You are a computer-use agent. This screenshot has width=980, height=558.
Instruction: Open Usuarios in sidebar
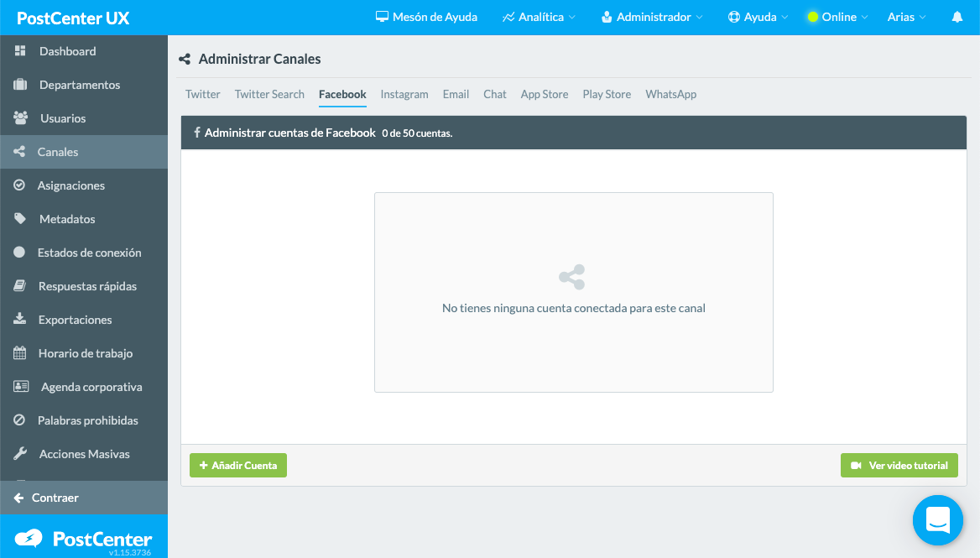pos(84,118)
